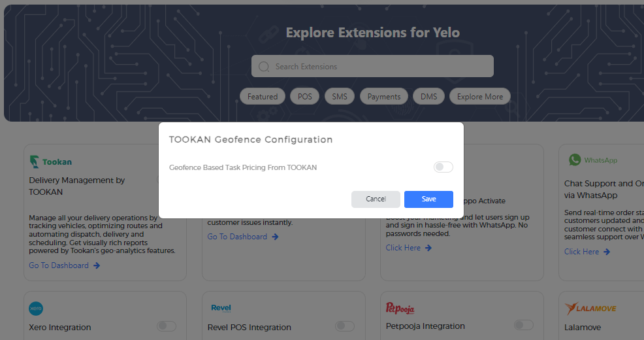Image resolution: width=644 pixels, height=340 pixels.
Task: Focus the Search Extensions field
Action: click(x=372, y=66)
